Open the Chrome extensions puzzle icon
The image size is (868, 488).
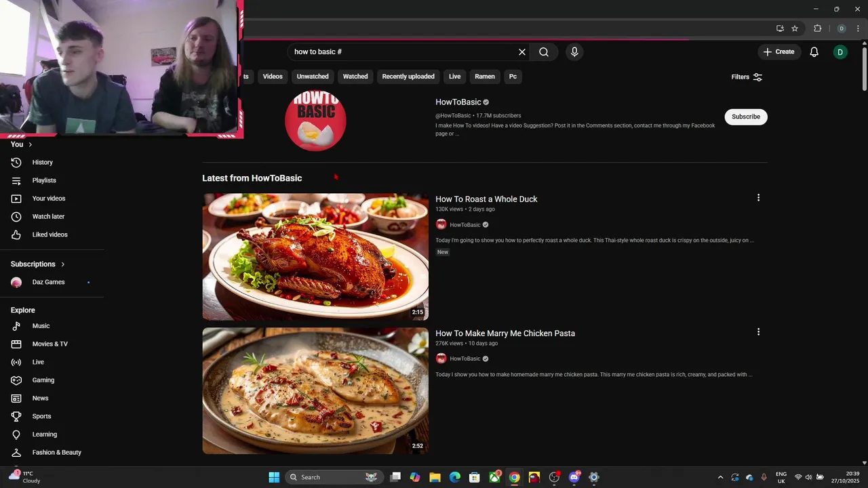coord(817,28)
